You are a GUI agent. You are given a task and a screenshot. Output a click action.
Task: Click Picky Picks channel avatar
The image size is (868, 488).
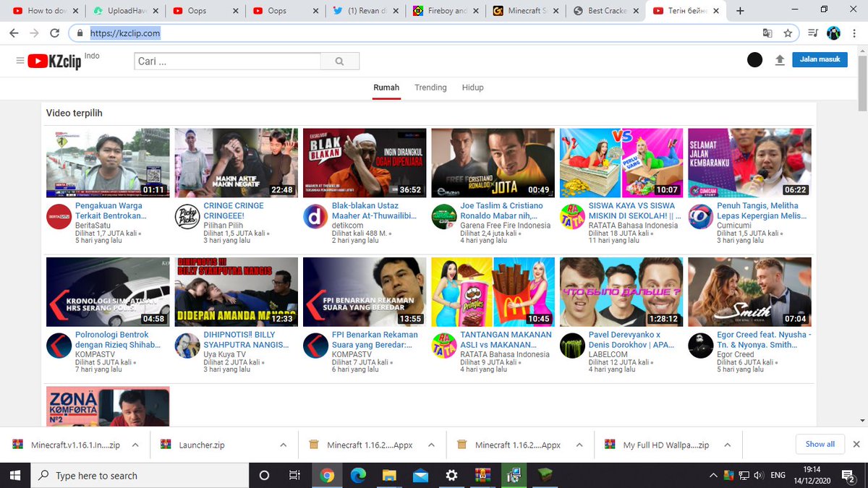(187, 217)
